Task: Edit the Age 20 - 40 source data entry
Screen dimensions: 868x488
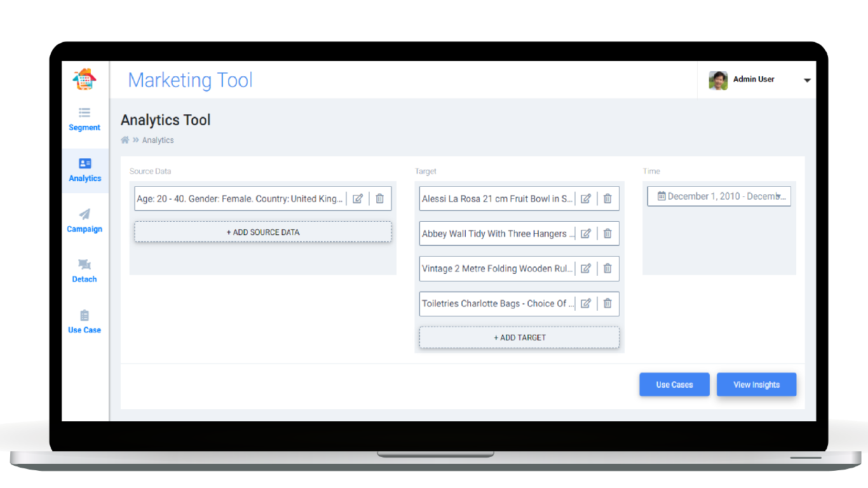Action: [x=358, y=198]
